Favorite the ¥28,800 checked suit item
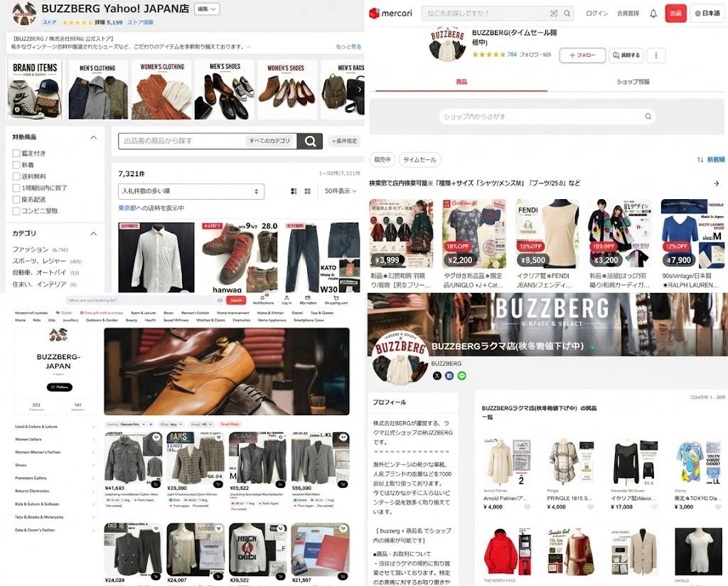 click(219, 437)
